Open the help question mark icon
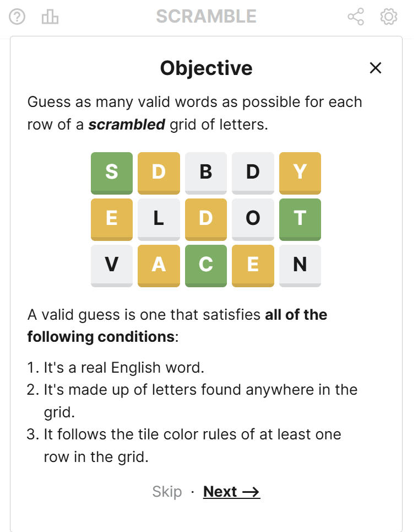The height and width of the screenshot is (532, 418). [18, 17]
